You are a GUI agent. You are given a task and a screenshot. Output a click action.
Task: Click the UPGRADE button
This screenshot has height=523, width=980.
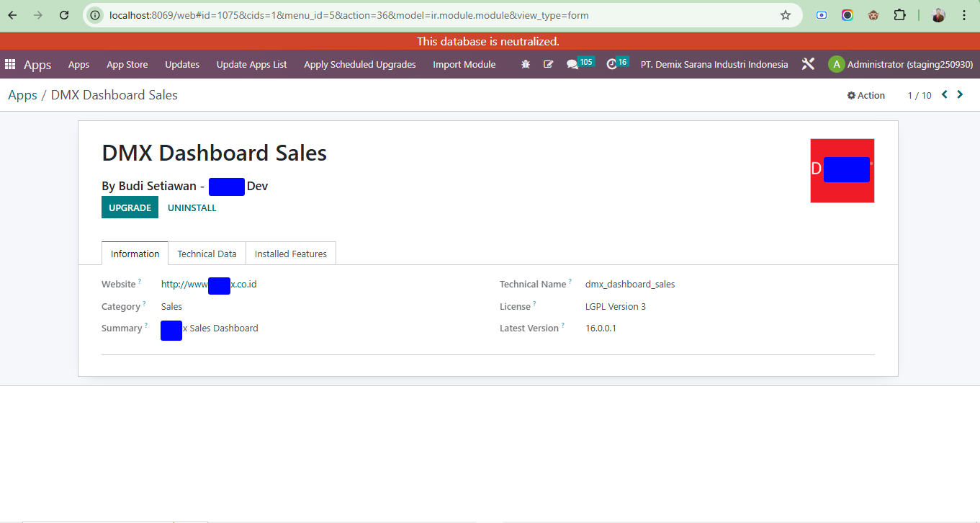[130, 207]
